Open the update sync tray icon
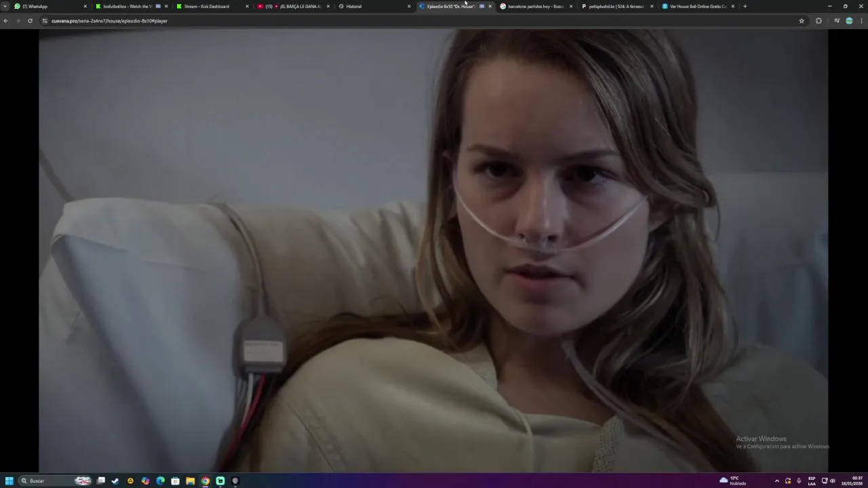This screenshot has width=868, height=488. pos(787,481)
